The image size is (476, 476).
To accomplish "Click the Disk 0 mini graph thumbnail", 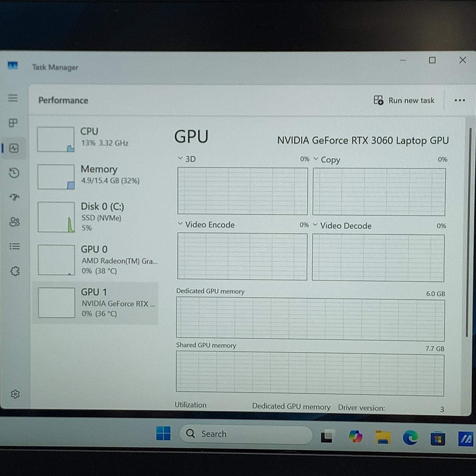I will tap(56, 217).
